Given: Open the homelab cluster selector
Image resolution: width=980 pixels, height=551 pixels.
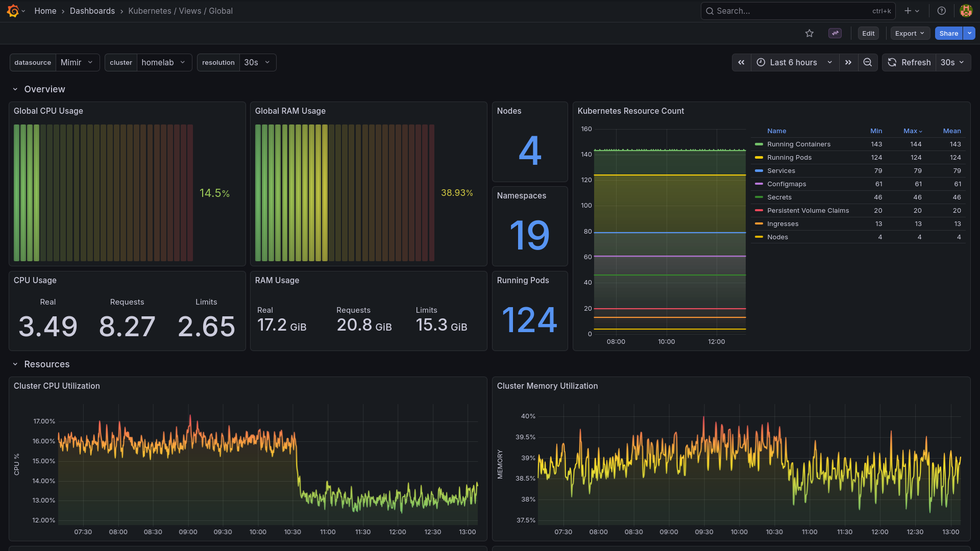Looking at the screenshot, I should 163,62.
